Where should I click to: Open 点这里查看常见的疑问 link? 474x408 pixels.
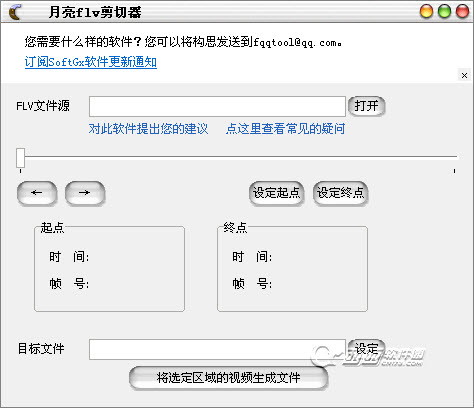click(x=285, y=129)
